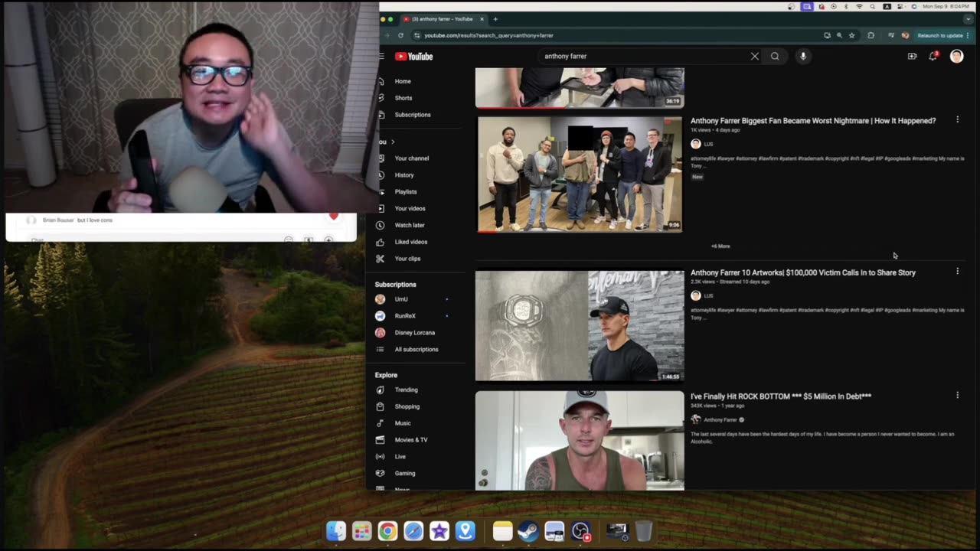
Task: Open All subscriptions link
Action: [416, 350]
